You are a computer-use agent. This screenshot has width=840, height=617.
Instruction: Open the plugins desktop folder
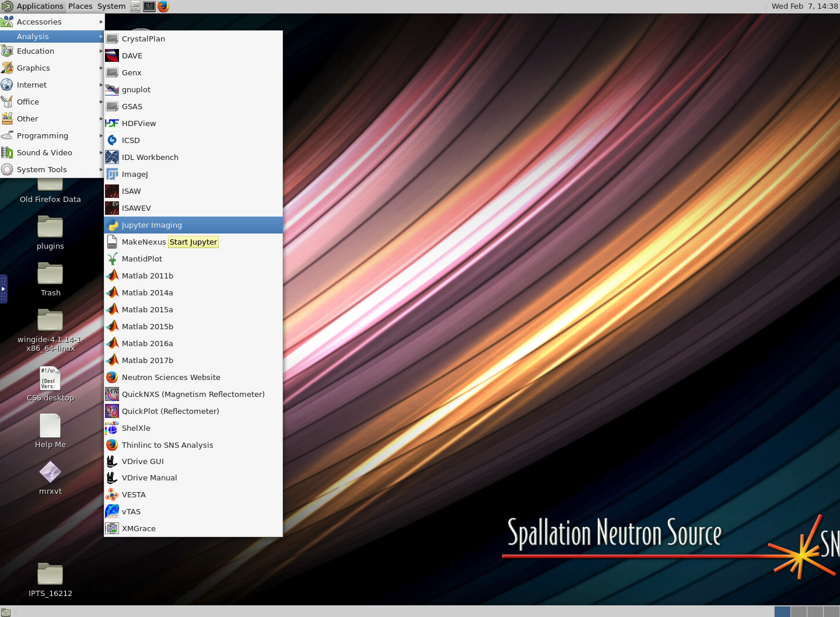[x=50, y=233]
